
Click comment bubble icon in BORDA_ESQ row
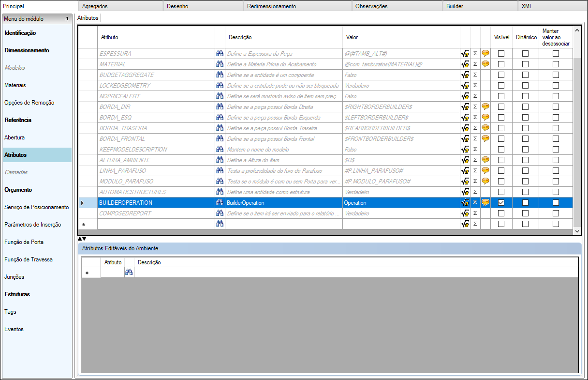pos(485,117)
